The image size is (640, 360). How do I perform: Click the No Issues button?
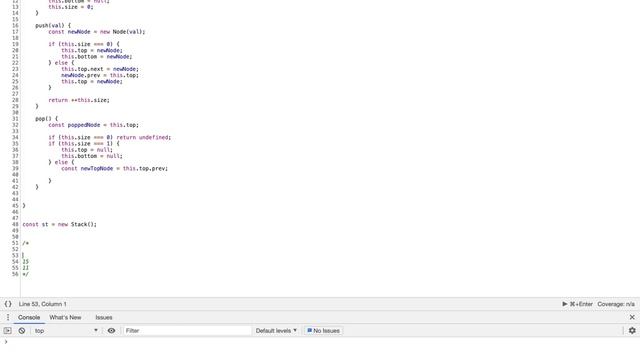[x=323, y=331]
